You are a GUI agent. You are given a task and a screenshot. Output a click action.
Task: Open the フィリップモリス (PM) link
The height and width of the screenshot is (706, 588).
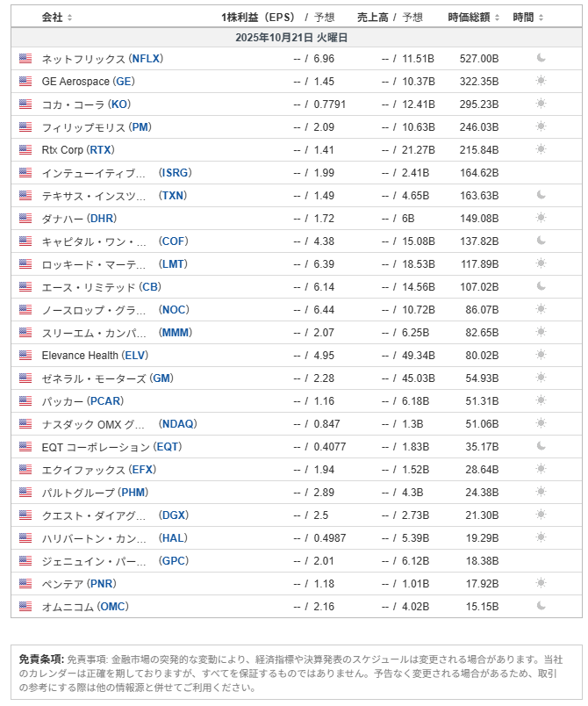point(96,127)
